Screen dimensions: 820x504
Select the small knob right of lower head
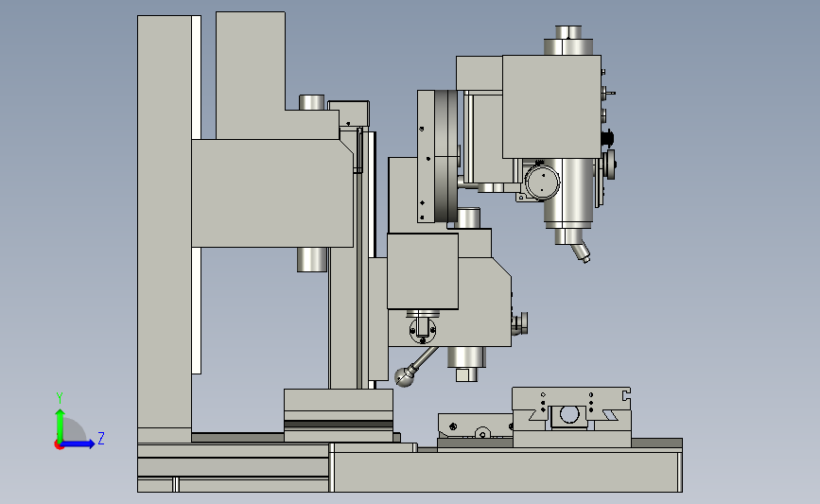click(520, 323)
